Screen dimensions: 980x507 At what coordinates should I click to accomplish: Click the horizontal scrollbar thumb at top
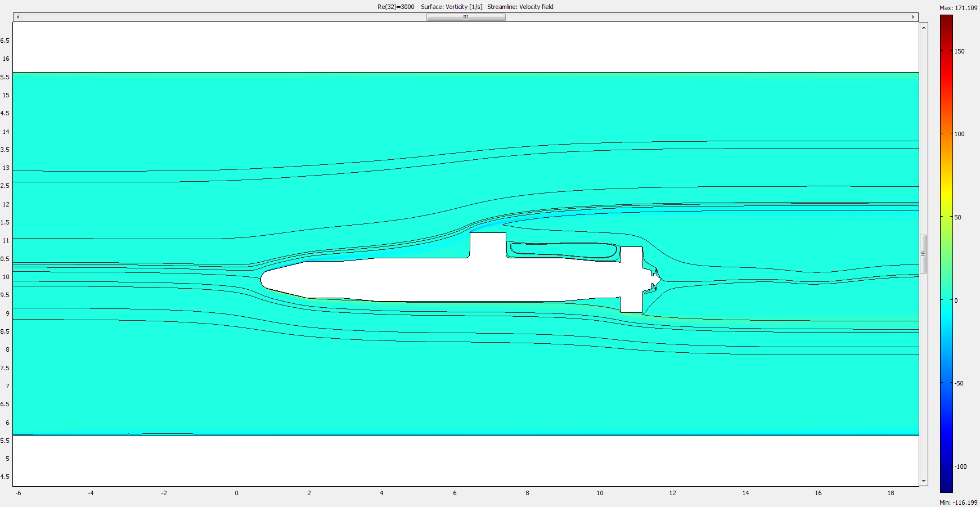466,17
